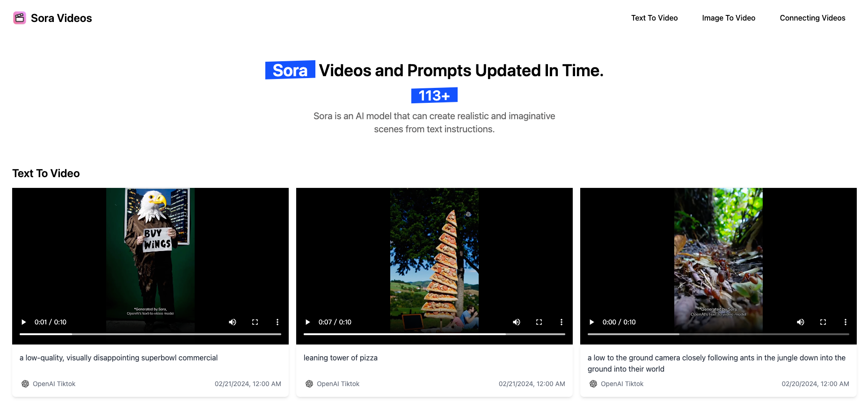Viewport: 868px width, 402px height.
Task: Fullscreen the jungle ants video
Action: pos(823,322)
